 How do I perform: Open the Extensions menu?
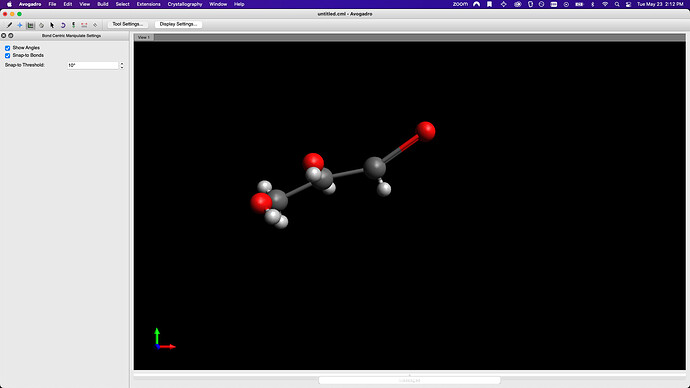(x=148, y=4)
